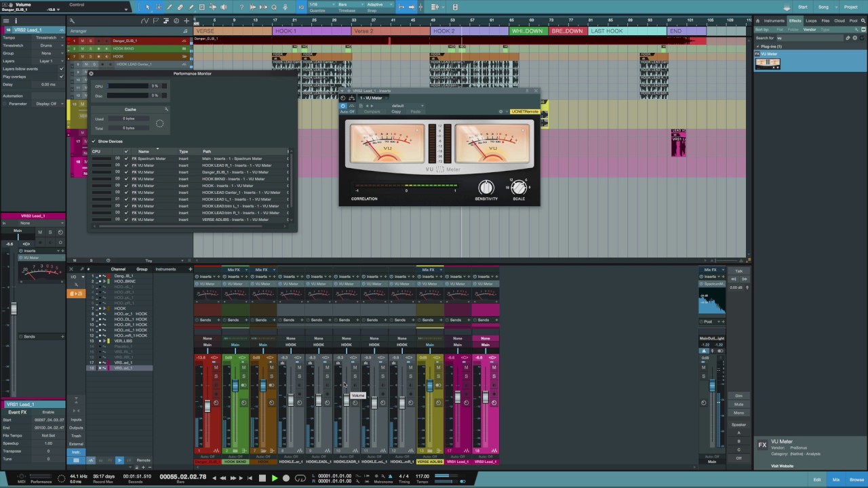The height and width of the screenshot is (488, 868).
Task: Click the Main channel volume fader
Action: 712,386
